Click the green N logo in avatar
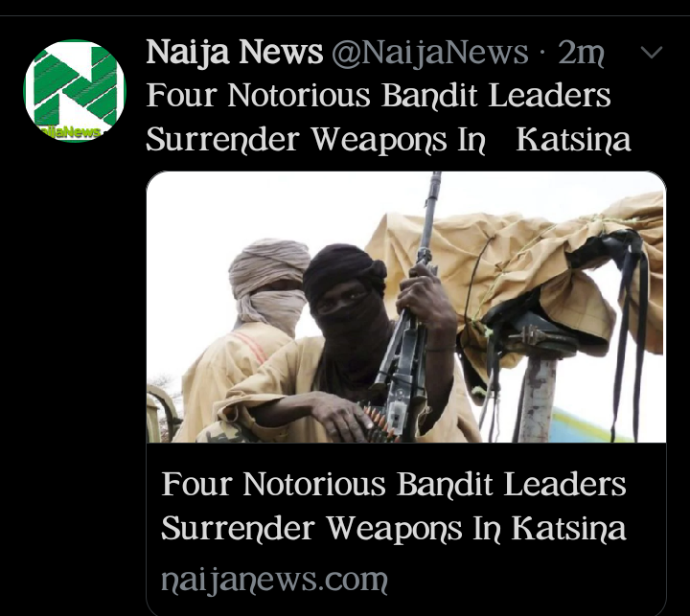The height and width of the screenshot is (616, 690). pos(76,85)
